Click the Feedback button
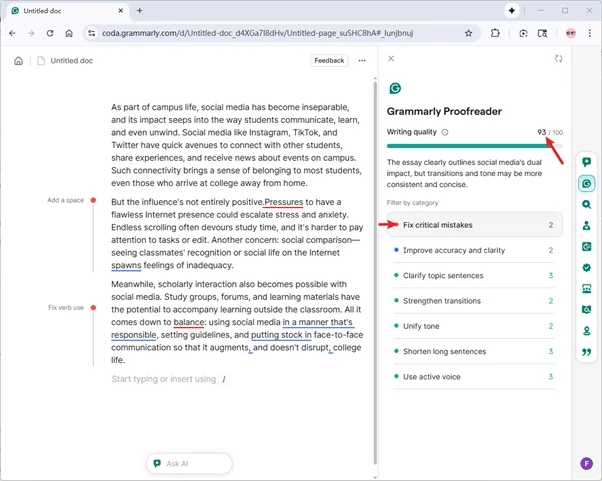 click(x=329, y=61)
